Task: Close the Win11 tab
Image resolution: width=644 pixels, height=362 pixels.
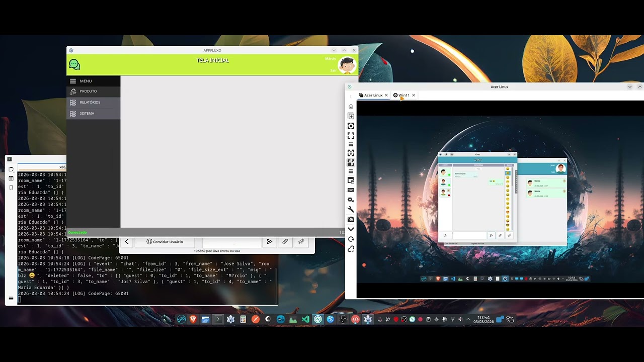Action: (414, 95)
